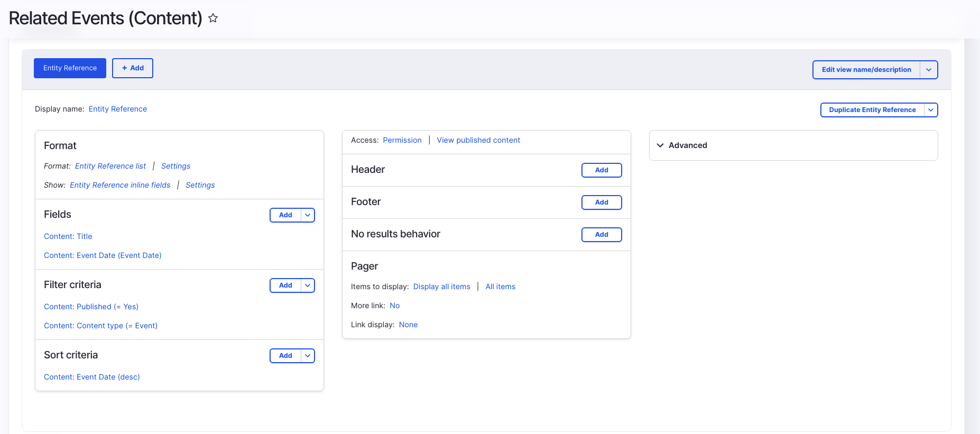Select the Entity Reference display tab
The height and width of the screenshot is (434, 980).
tap(70, 68)
